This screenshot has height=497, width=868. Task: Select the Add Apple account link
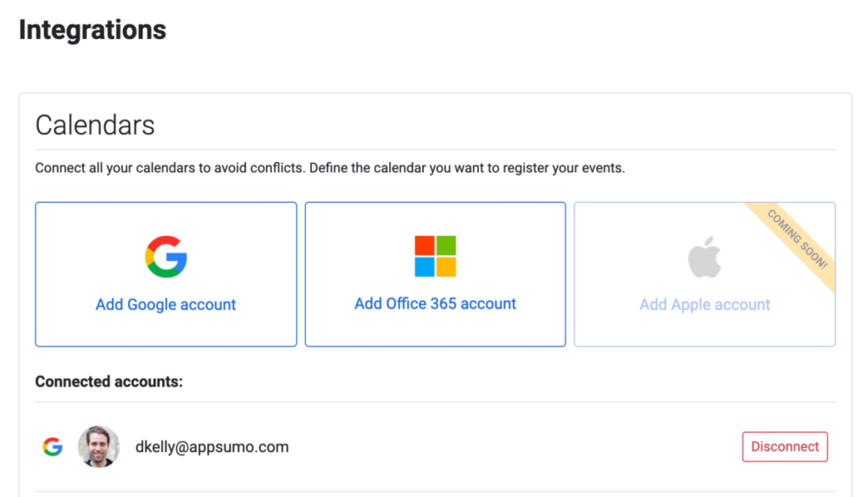704,304
